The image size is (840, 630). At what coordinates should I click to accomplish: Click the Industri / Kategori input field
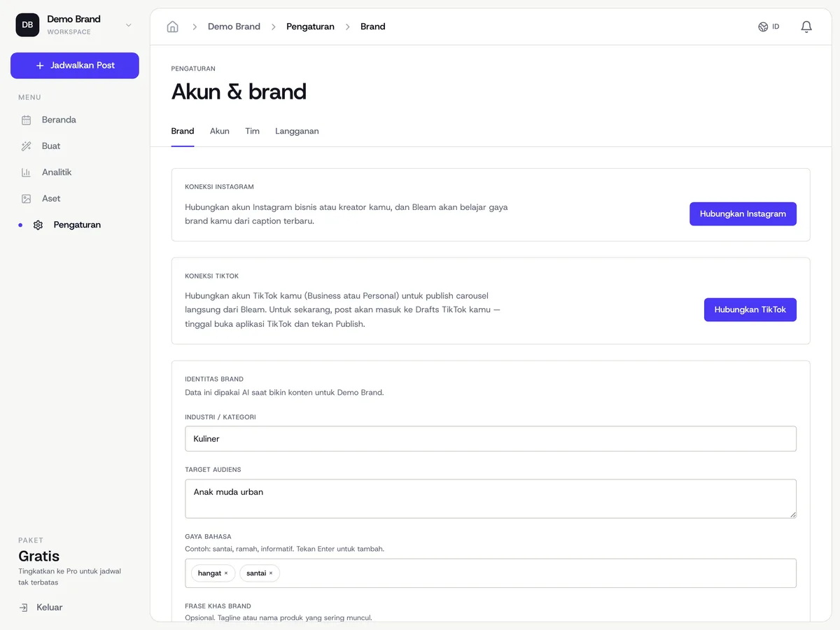pyautogui.click(x=491, y=439)
